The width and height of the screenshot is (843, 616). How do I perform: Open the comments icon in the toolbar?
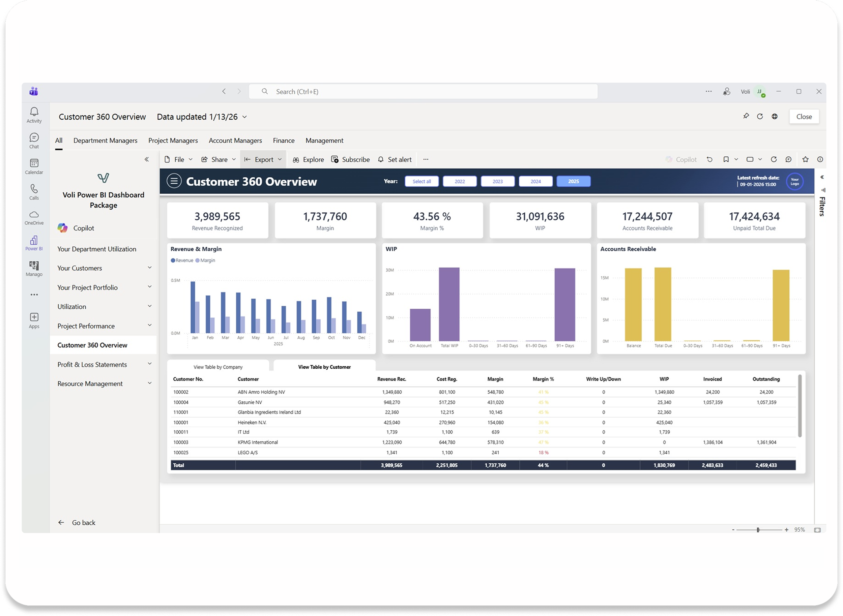pos(788,160)
